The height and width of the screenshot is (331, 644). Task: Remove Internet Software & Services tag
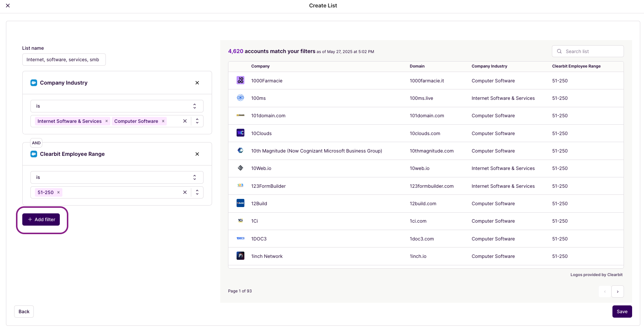click(107, 121)
